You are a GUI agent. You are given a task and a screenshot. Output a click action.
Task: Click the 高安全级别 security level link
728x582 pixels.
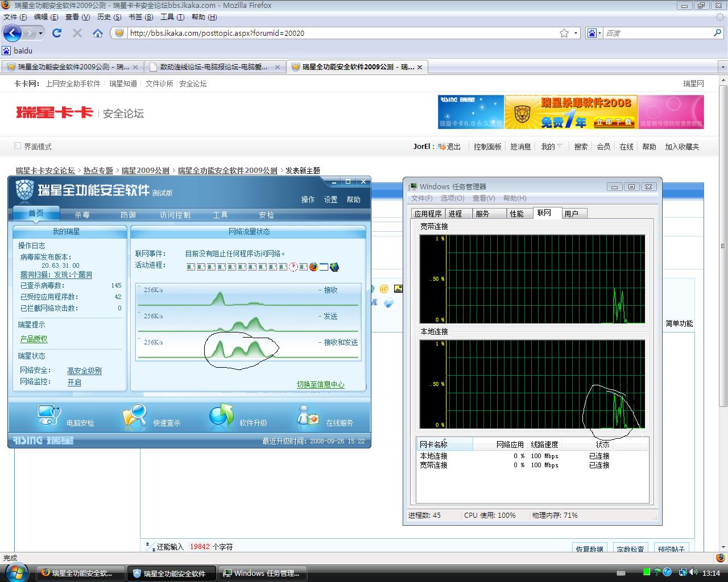(x=84, y=371)
